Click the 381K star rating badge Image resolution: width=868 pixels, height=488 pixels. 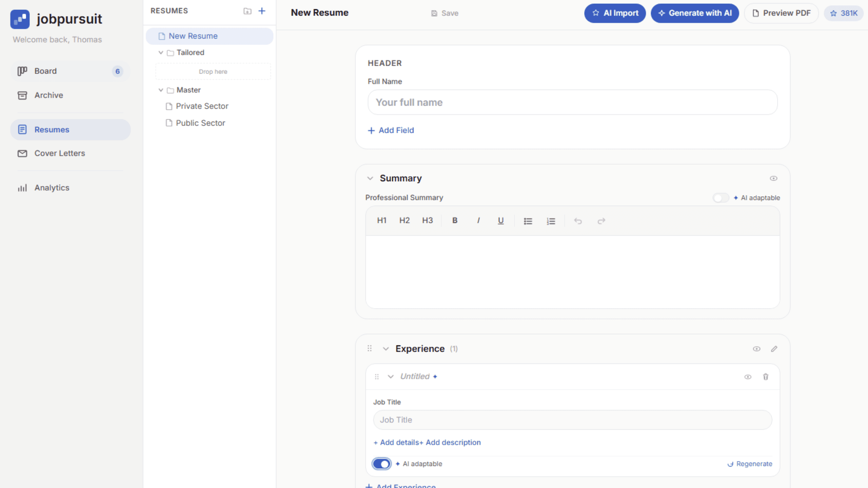(844, 13)
